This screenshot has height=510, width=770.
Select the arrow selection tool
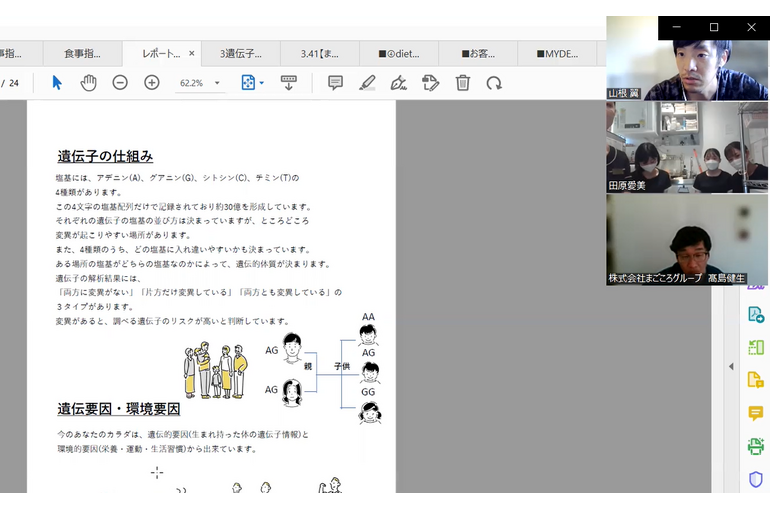(x=57, y=82)
